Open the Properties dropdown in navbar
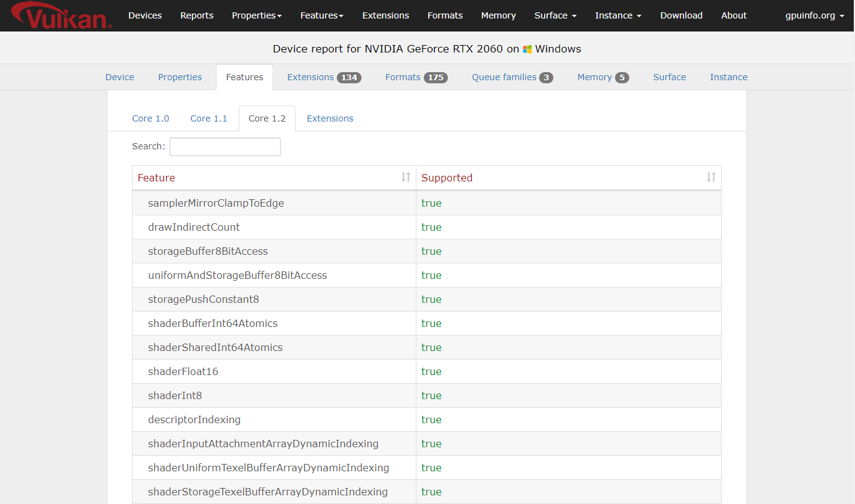Image resolution: width=855 pixels, height=504 pixels. (x=257, y=15)
